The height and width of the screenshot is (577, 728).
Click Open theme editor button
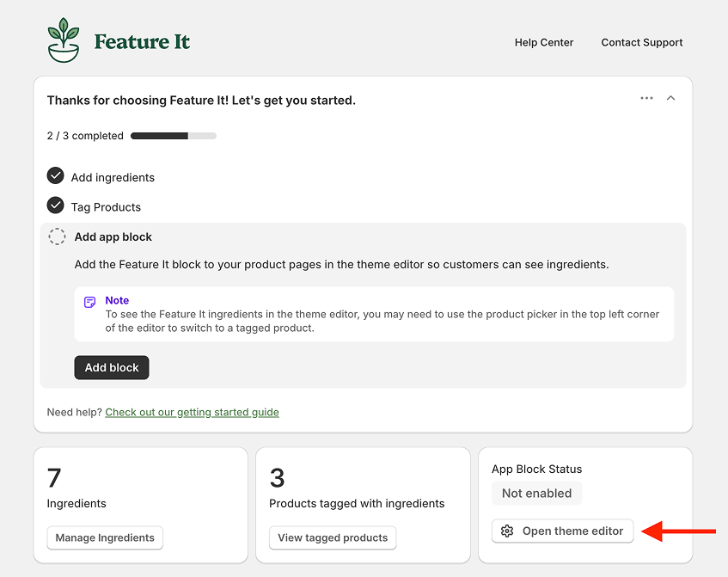(563, 531)
